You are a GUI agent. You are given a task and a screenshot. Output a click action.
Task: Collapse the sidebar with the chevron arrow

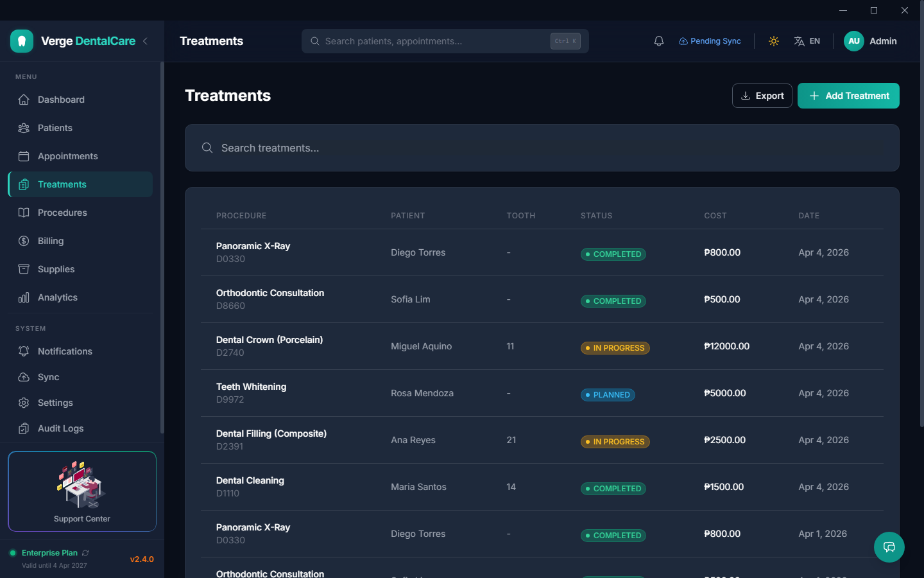click(x=146, y=41)
